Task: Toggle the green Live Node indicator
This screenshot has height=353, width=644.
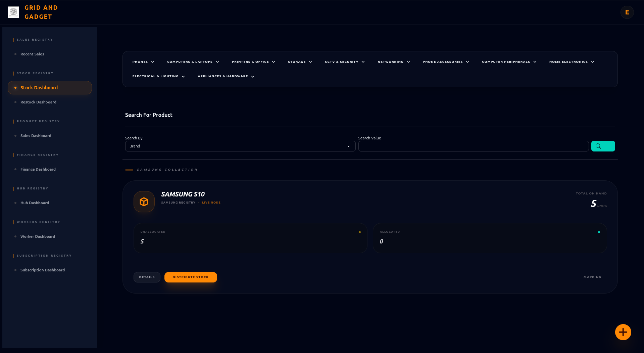Action: (x=199, y=202)
